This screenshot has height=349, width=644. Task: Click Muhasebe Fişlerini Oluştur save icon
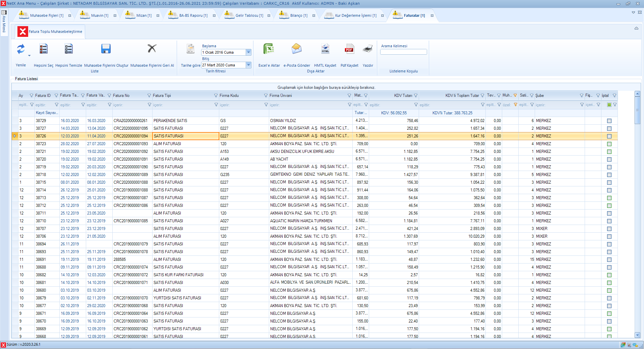pyautogui.click(x=106, y=49)
